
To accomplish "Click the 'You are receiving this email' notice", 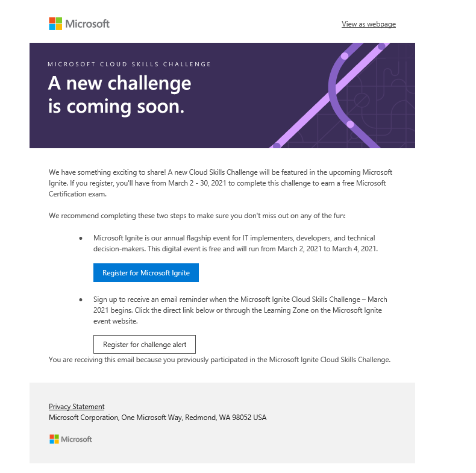I will click(219, 360).
